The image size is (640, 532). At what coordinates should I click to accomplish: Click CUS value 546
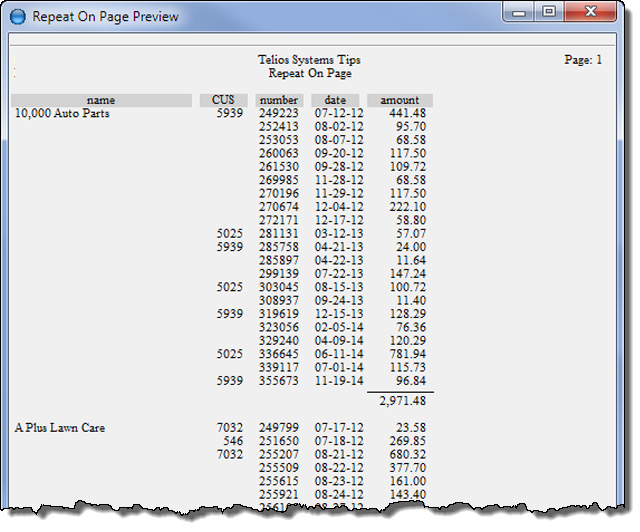pos(233,441)
